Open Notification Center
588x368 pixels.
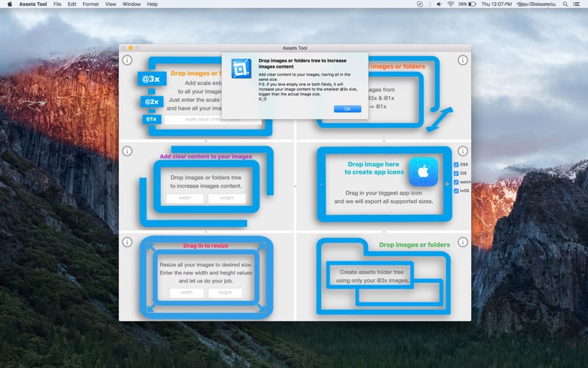[577, 4]
